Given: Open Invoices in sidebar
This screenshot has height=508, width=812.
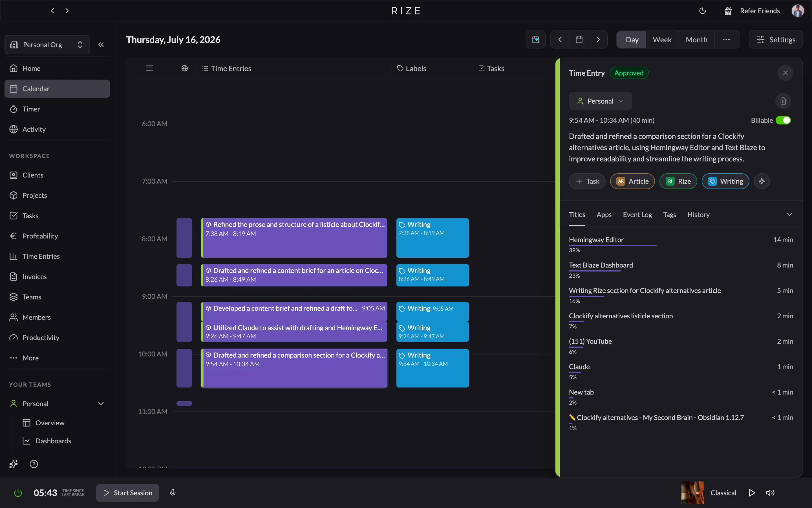Looking at the screenshot, I should [x=57, y=277].
